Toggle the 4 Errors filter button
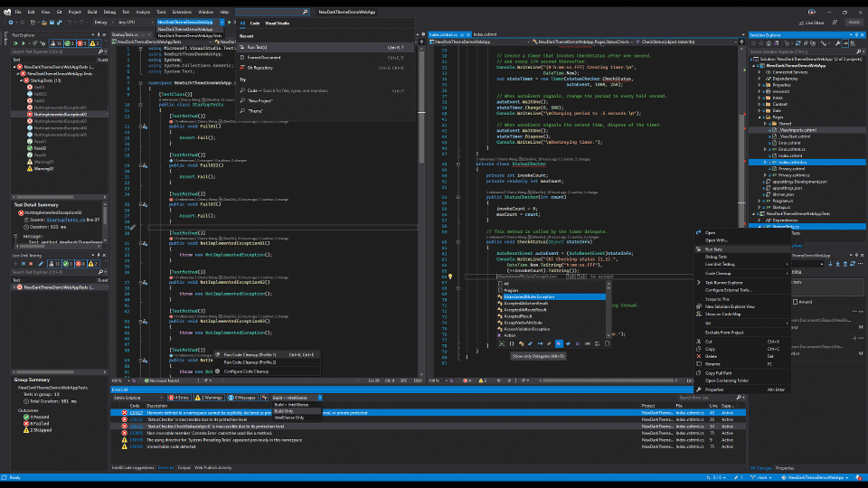Screen dimensions: 868x488 click(x=179, y=398)
